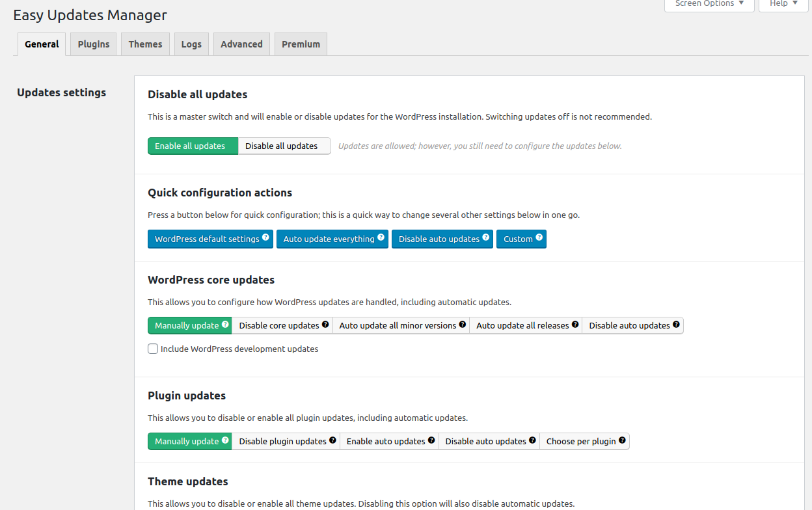Click the Quick configuration actions heading

(220, 193)
